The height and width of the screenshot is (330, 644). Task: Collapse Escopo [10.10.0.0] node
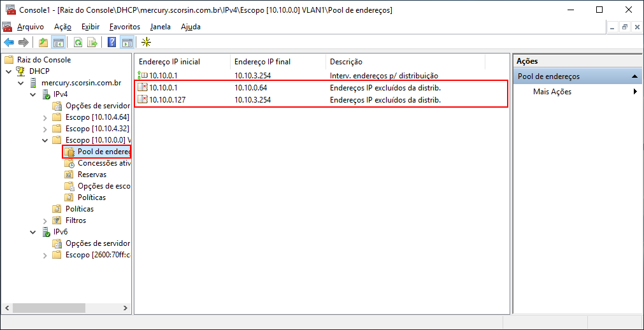(45, 141)
